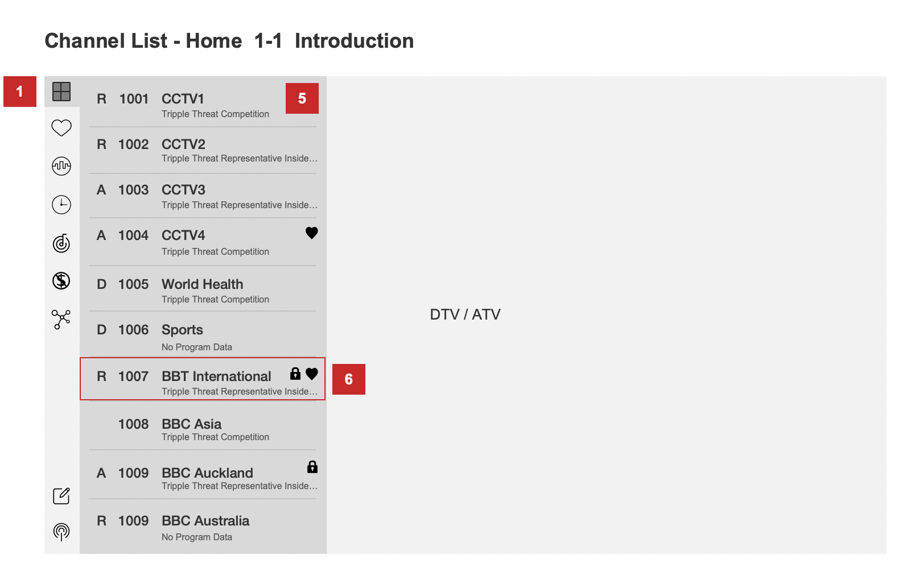Toggle the lock on BBC Auckland
The width and height of the screenshot is (914, 588).
312,467
